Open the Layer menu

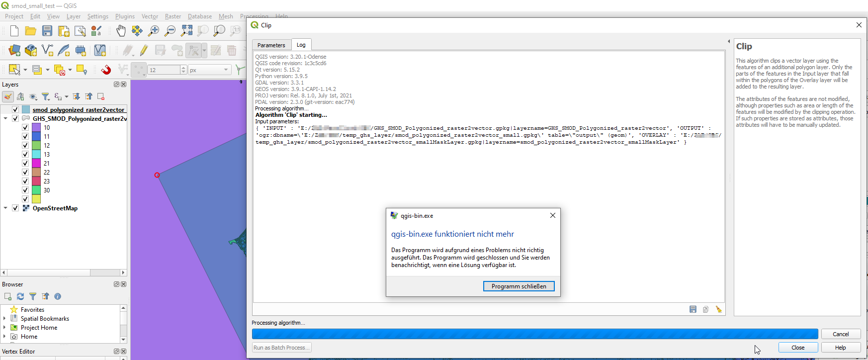click(x=74, y=16)
